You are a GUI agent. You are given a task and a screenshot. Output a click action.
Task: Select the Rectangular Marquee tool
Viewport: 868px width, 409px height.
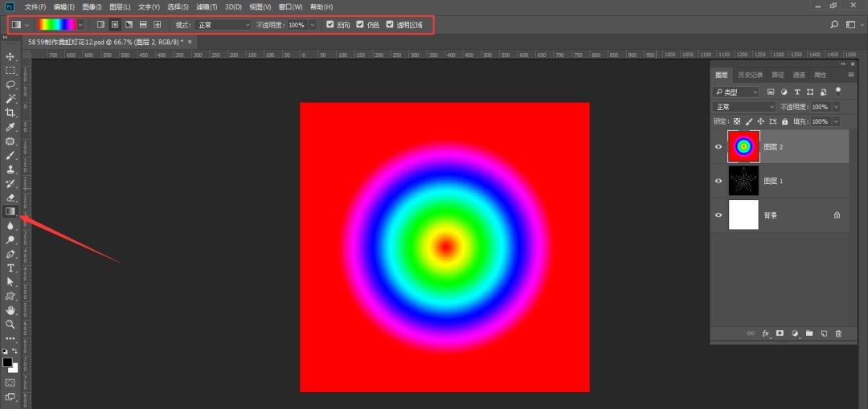(x=10, y=70)
